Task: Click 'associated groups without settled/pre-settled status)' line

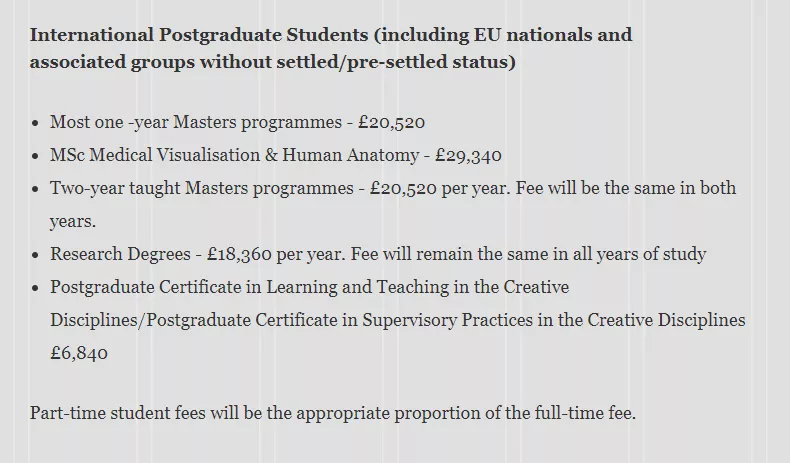Action: 273,62
